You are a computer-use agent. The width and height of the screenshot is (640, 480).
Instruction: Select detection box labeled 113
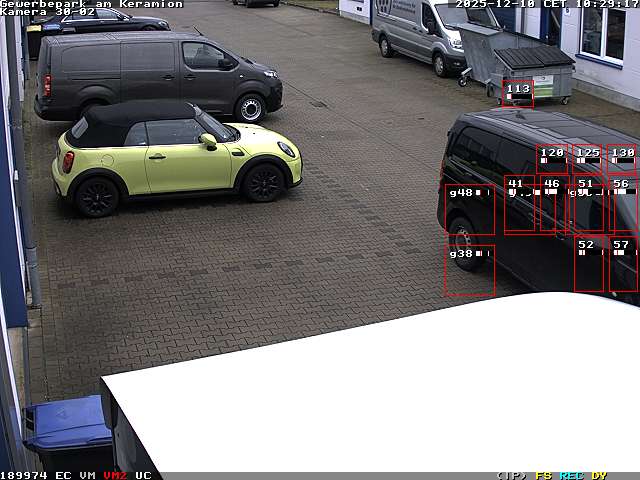517,93
